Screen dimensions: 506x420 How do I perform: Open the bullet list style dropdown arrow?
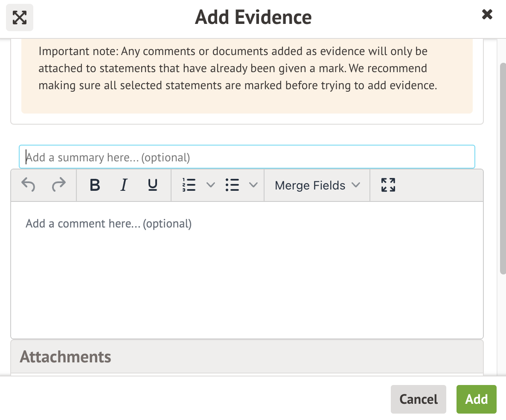pos(253,185)
